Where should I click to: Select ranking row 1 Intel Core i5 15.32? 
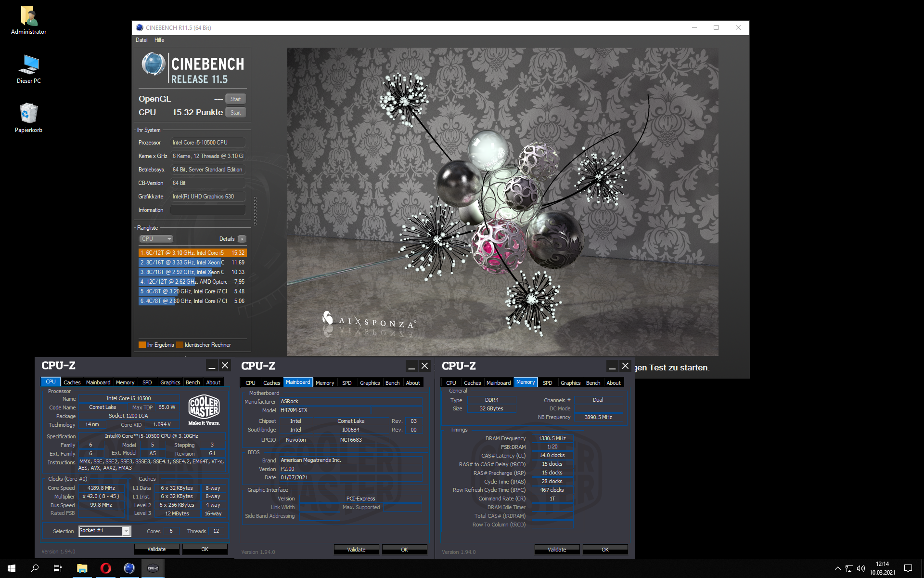click(192, 253)
